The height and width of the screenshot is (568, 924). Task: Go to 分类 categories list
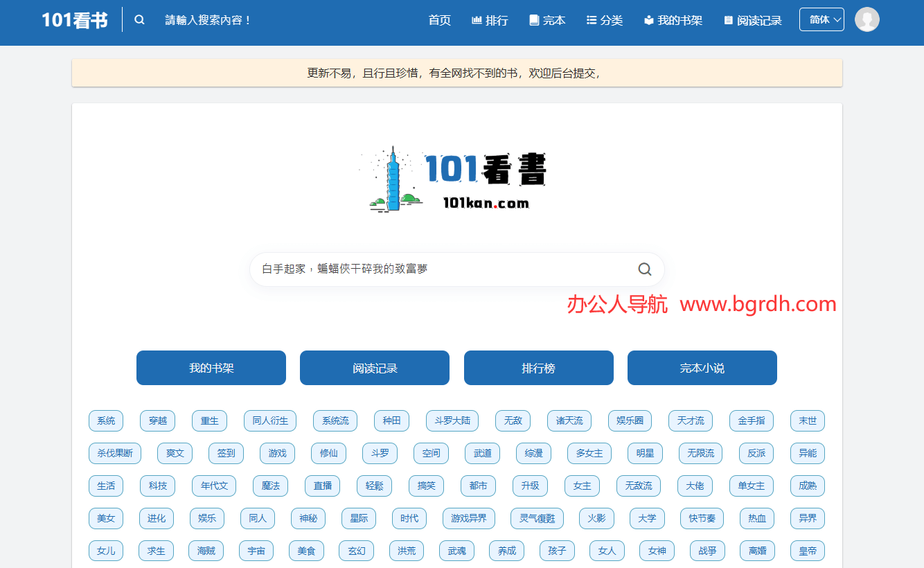point(605,20)
